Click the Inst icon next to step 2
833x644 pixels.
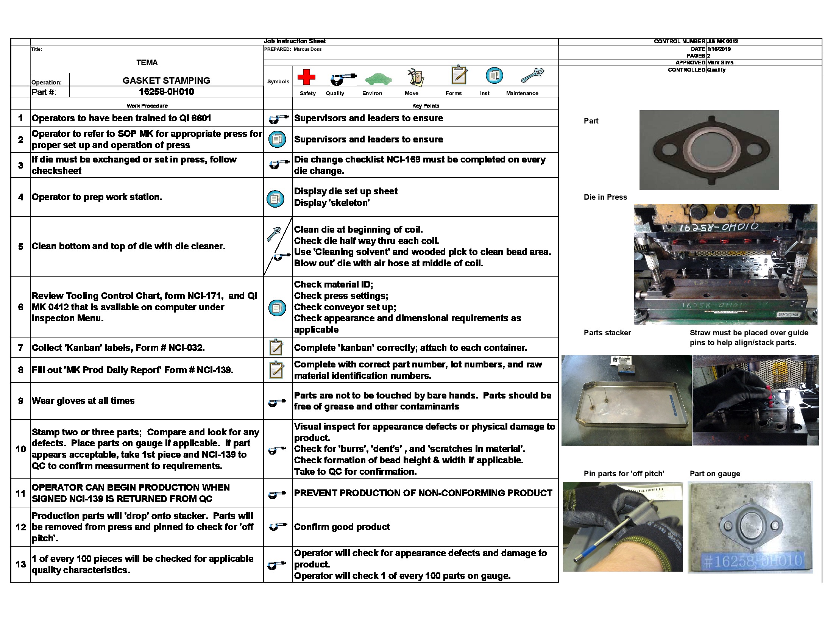point(278,140)
